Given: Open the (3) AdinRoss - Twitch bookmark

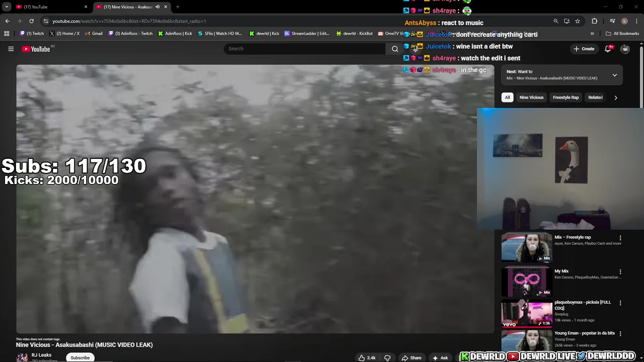Looking at the screenshot, I should pyautogui.click(x=130, y=34).
